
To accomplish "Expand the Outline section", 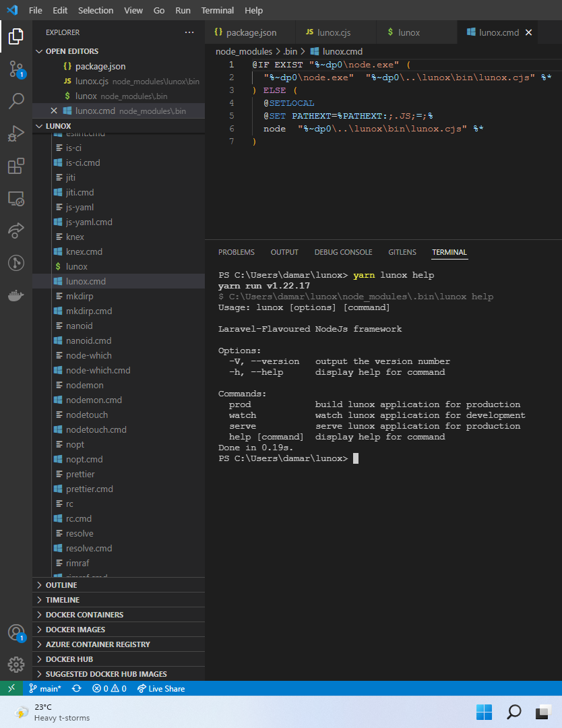I will (x=119, y=585).
